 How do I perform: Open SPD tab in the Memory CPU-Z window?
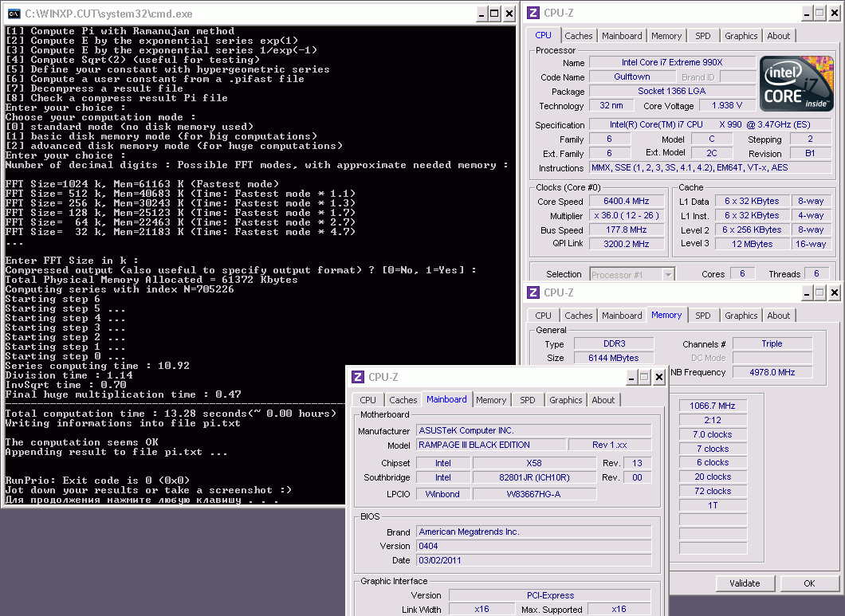click(x=703, y=316)
